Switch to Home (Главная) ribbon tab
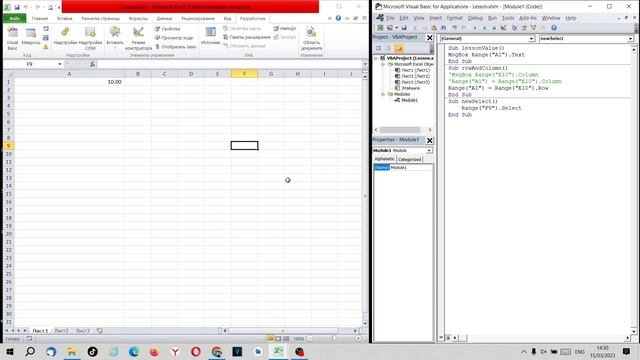640x360 pixels. pyautogui.click(x=40, y=18)
